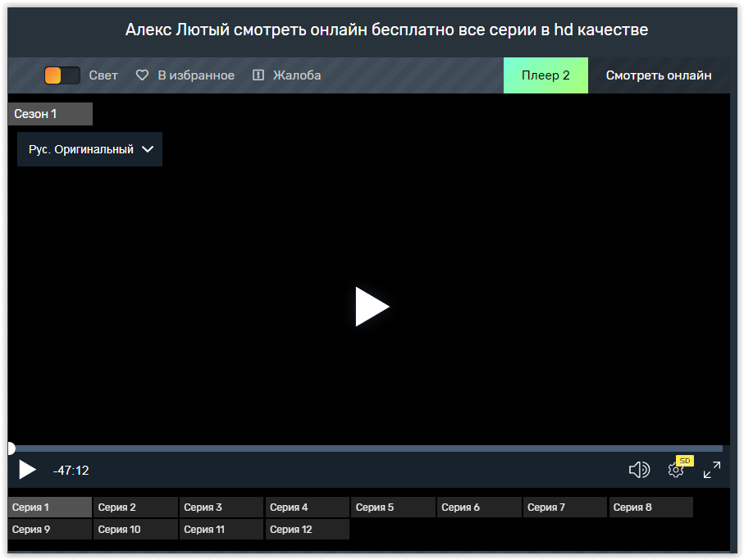This screenshot has width=744, height=560.
Task: Click the large center play button
Action: point(372,307)
